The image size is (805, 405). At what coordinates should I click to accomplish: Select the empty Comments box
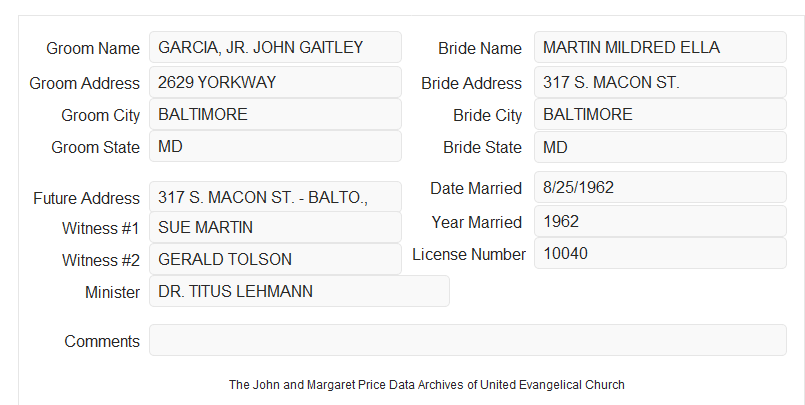coord(468,340)
